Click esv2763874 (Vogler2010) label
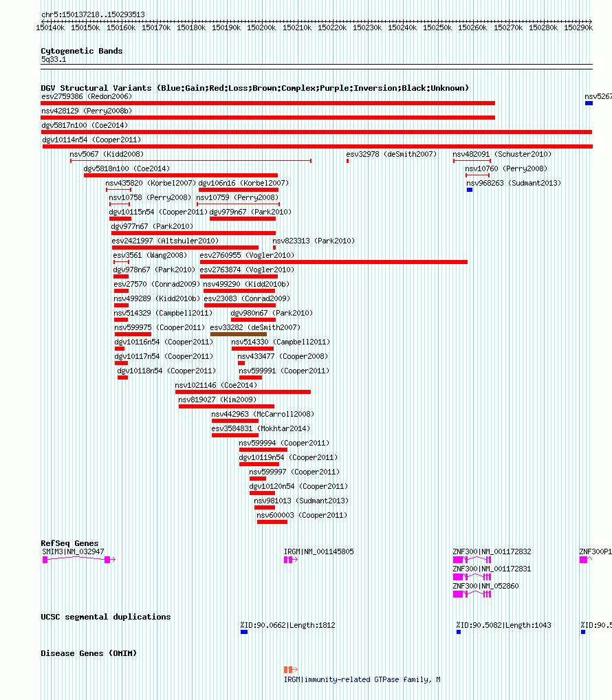This screenshot has height=700, width=612. click(247, 270)
